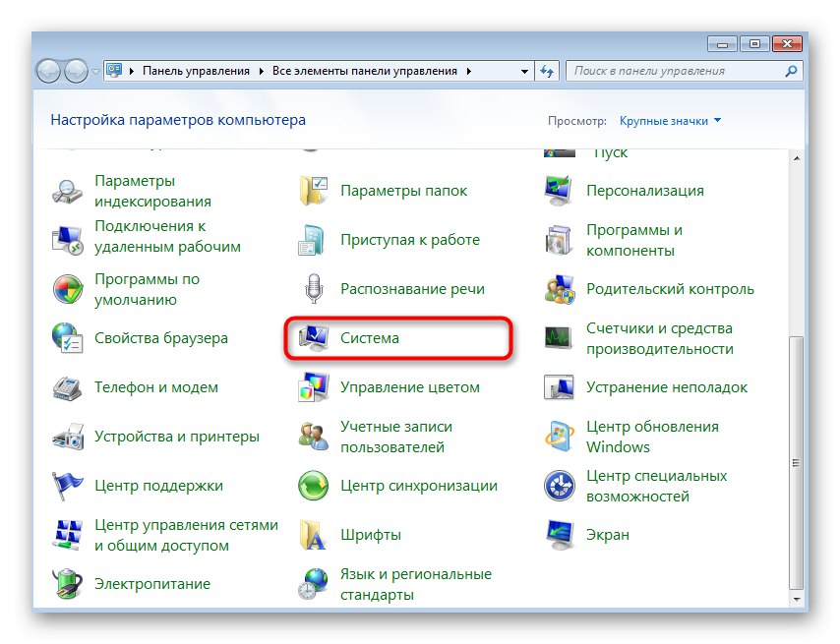Open the Indexing Options (Параметры индексирования) icon

(68, 191)
